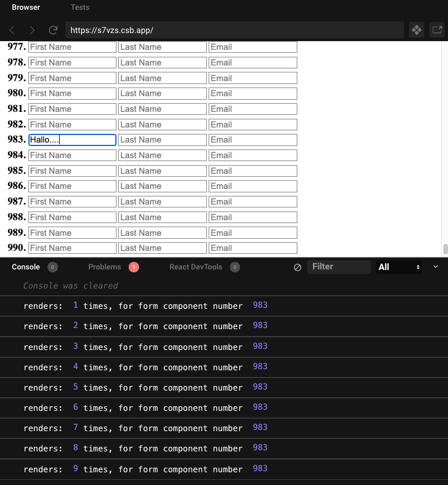Click the Email field in row 987
The image size is (448, 485).
tap(253, 202)
